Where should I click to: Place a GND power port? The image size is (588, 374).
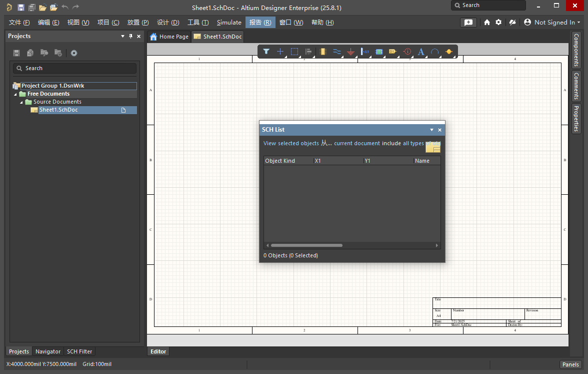(x=350, y=52)
